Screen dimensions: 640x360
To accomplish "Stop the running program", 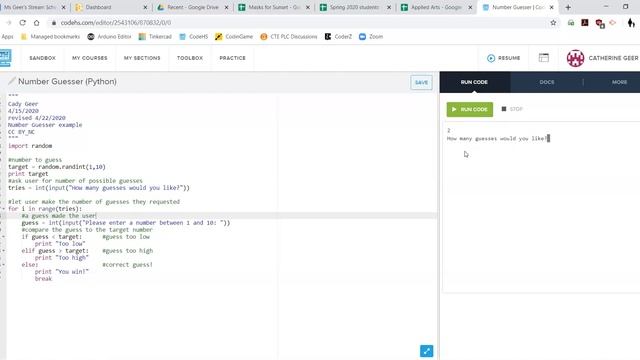I will coord(512,109).
